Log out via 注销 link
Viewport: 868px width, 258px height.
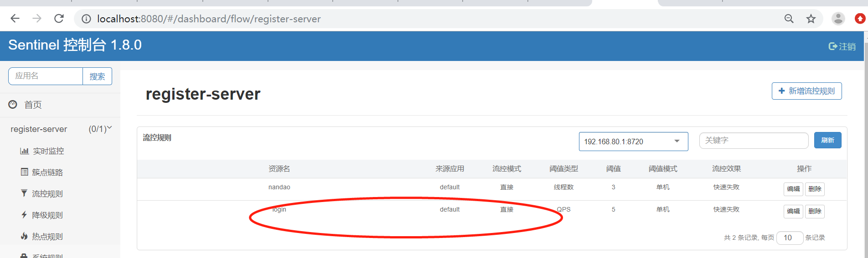(842, 46)
